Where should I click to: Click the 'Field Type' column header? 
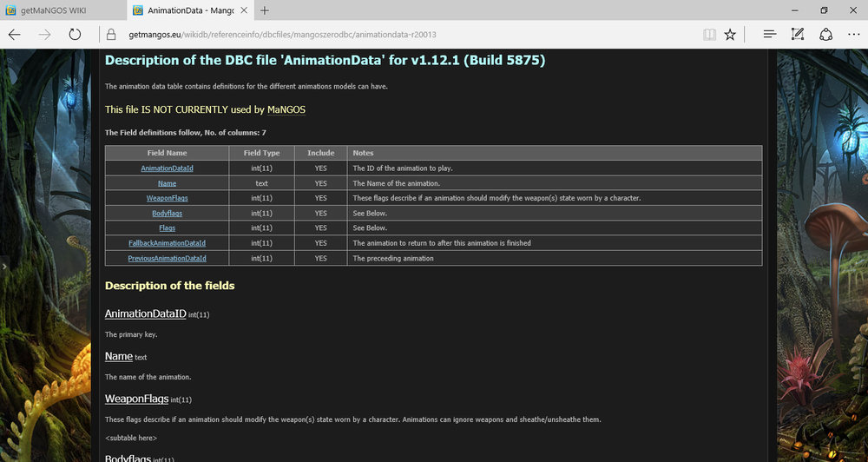click(261, 153)
